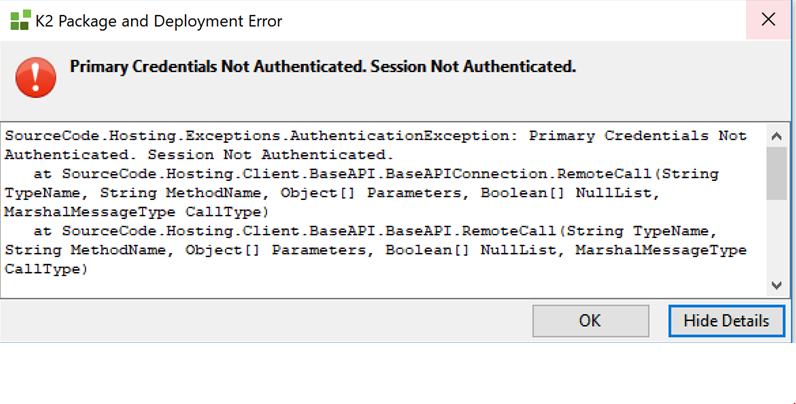Collapse the stack trace using Hide Details
796x404 pixels.
pos(726,321)
